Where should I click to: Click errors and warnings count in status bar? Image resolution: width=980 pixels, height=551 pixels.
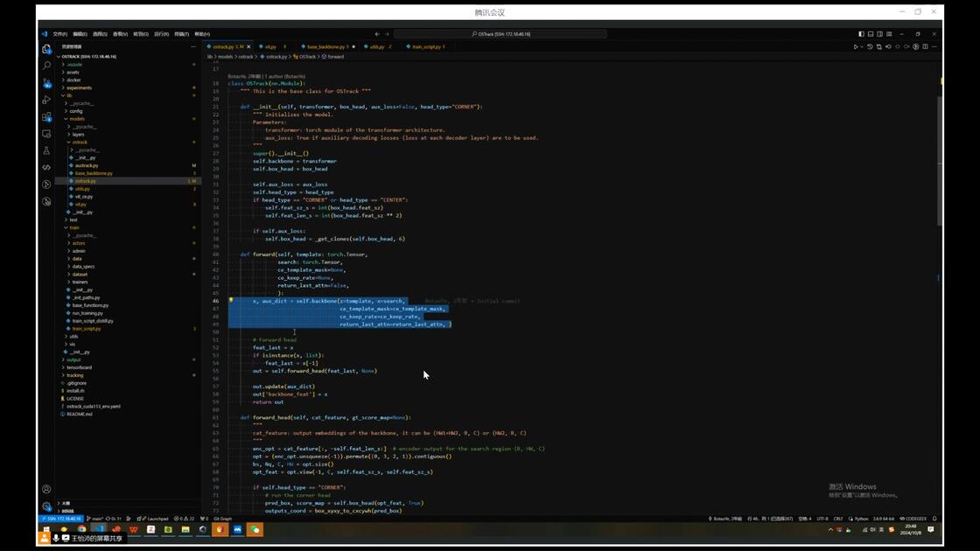point(184,519)
